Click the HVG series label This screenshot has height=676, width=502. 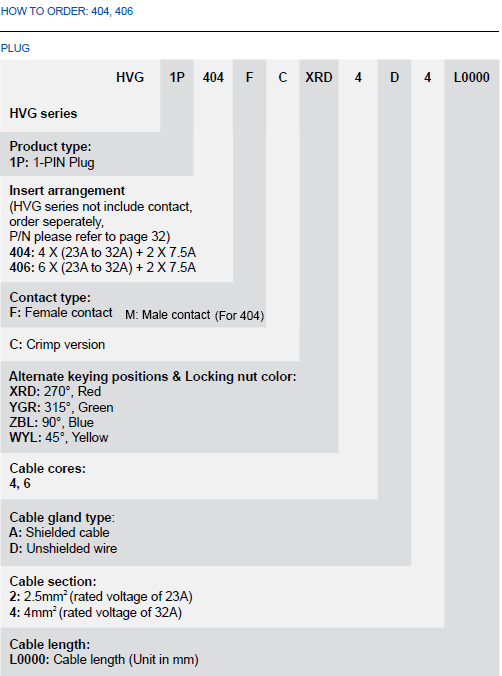pyautogui.click(x=43, y=113)
